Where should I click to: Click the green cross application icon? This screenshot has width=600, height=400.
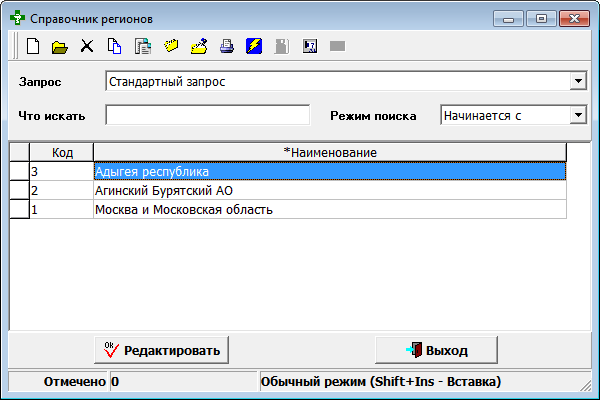coord(17,18)
